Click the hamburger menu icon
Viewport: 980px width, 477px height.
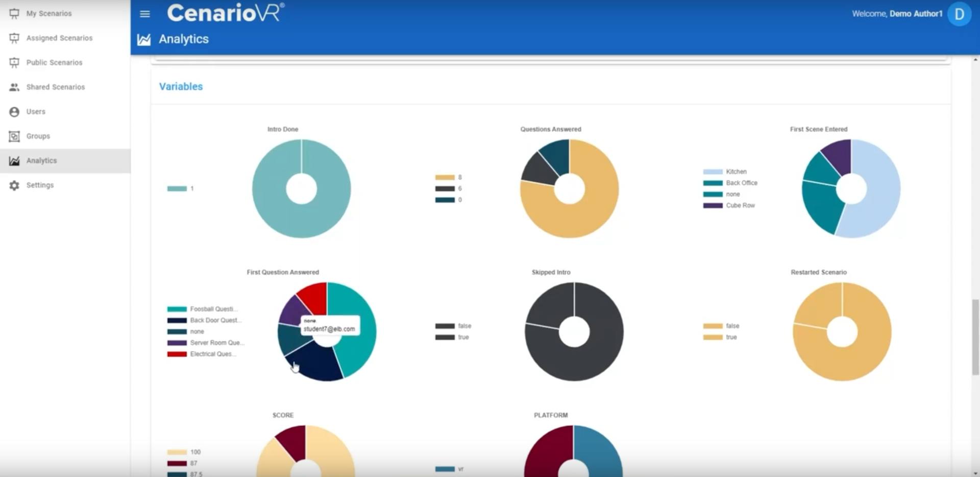[145, 14]
